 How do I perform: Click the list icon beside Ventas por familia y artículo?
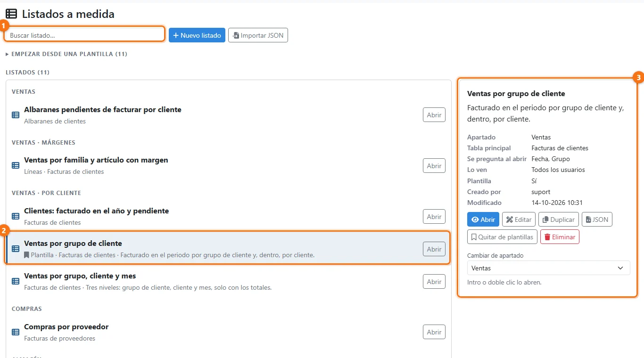16,165
